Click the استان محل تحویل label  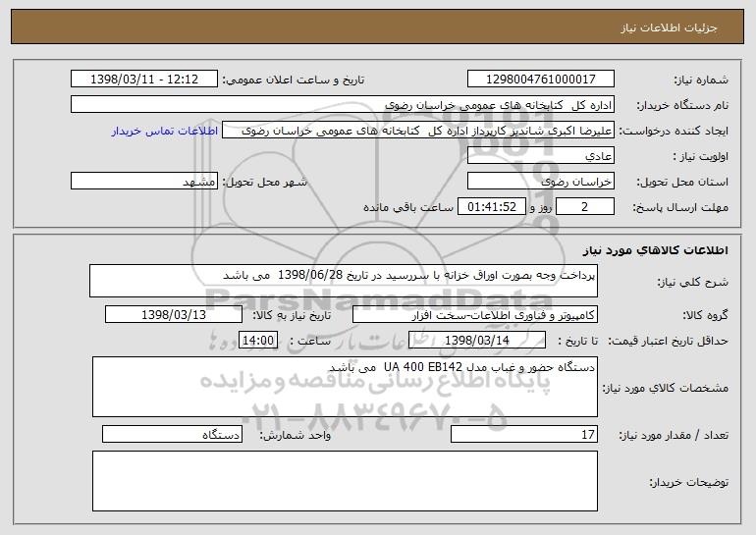point(682,183)
